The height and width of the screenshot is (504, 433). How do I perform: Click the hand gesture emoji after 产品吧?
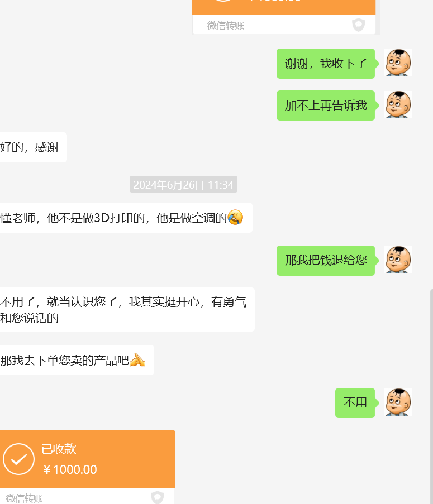point(137,359)
